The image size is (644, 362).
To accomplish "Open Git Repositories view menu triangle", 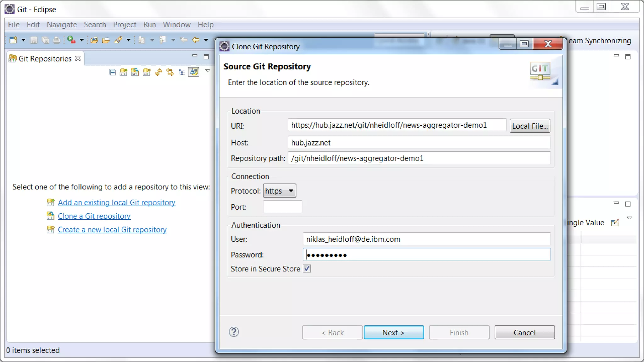I will click(x=208, y=71).
